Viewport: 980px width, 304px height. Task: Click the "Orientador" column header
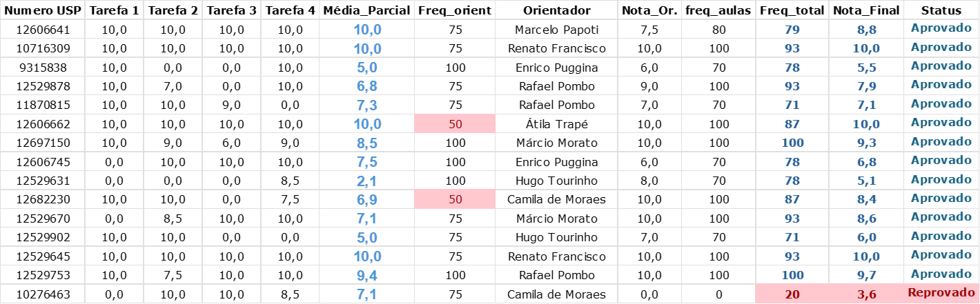[556, 10]
